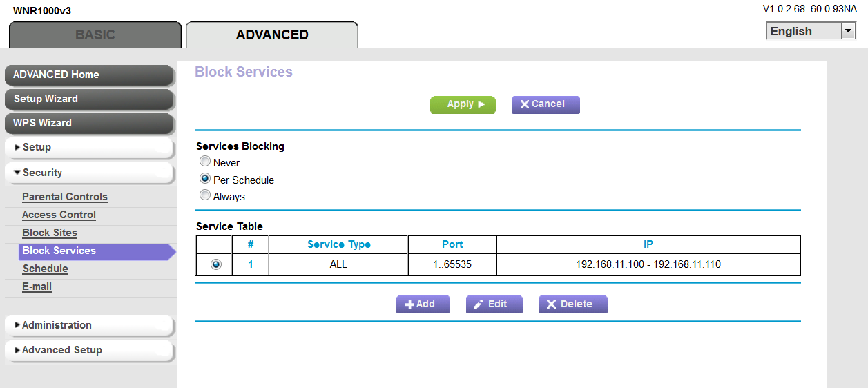Launch the WPS Wizard
Viewport: 868px width, 388px height.
[x=88, y=123]
